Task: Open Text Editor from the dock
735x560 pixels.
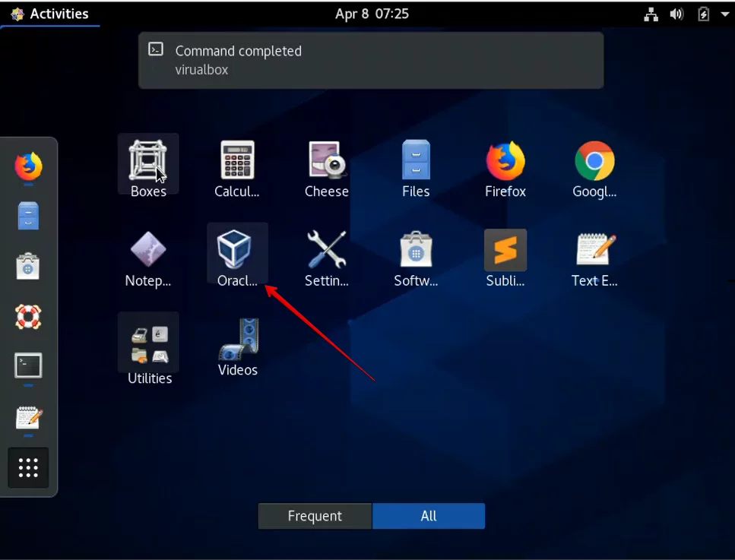Action: click(x=28, y=417)
